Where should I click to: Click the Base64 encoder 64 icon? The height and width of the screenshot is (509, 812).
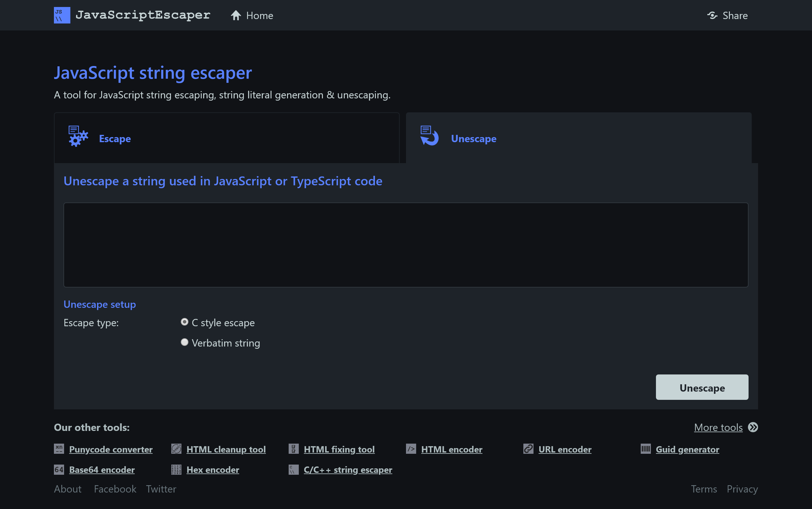click(59, 470)
